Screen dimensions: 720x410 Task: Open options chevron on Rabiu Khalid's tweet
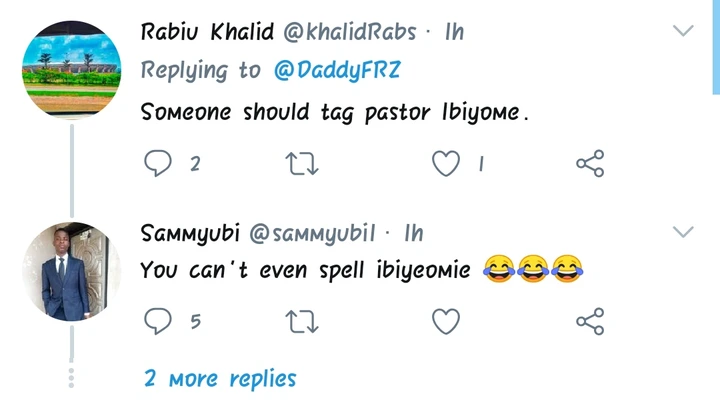point(683,31)
